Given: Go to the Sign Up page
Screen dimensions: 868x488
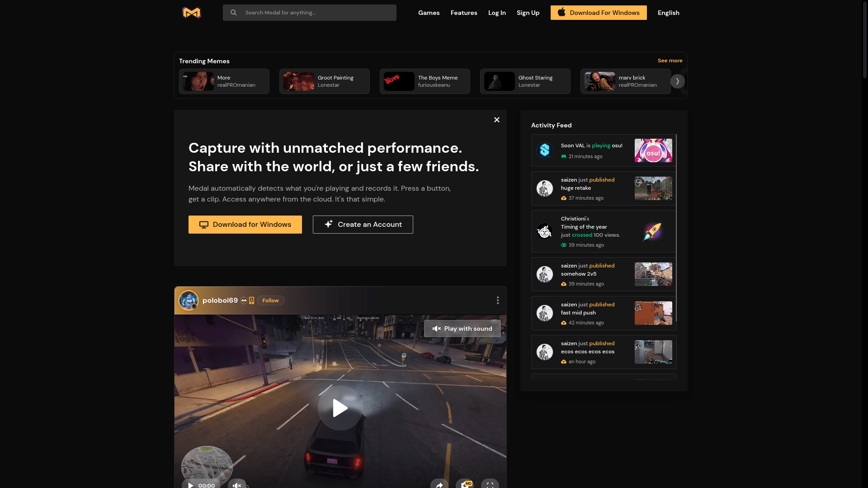Looking at the screenshot, I should tap(528, 13).
